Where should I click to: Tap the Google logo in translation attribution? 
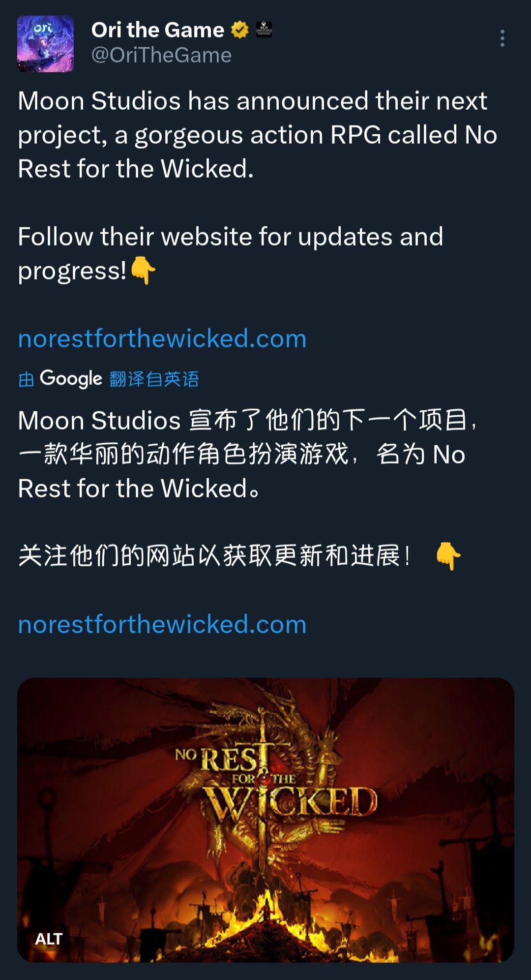[71, 379]
